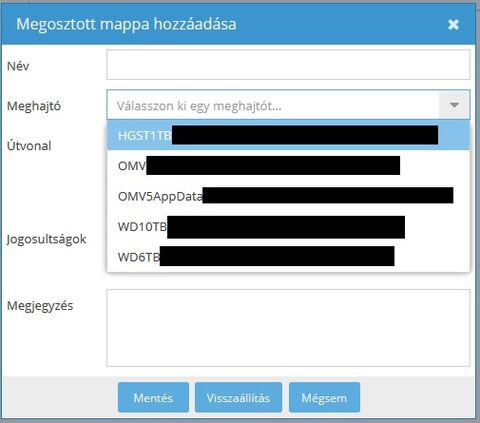
Task: Click the Név input field
Action: tap(288, 65)
